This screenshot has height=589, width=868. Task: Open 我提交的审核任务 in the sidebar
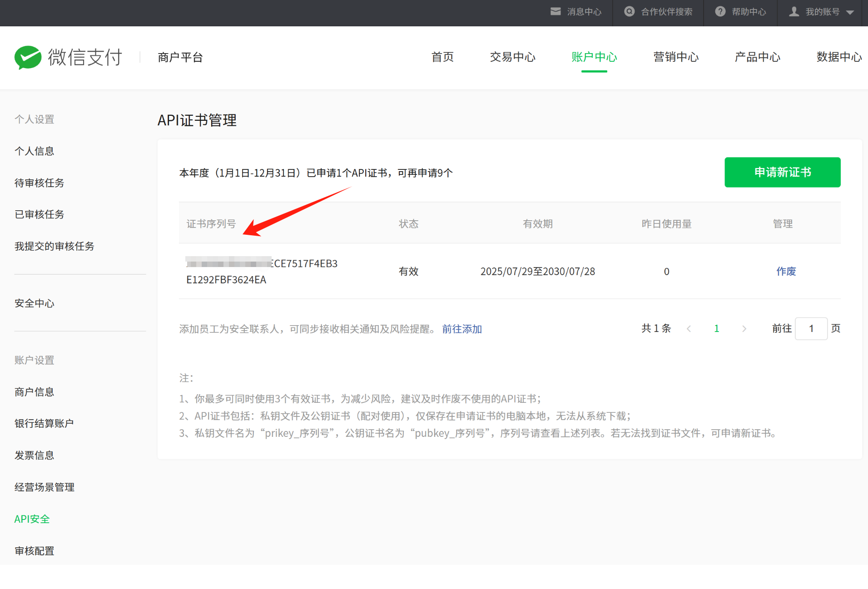coord(55,246)
